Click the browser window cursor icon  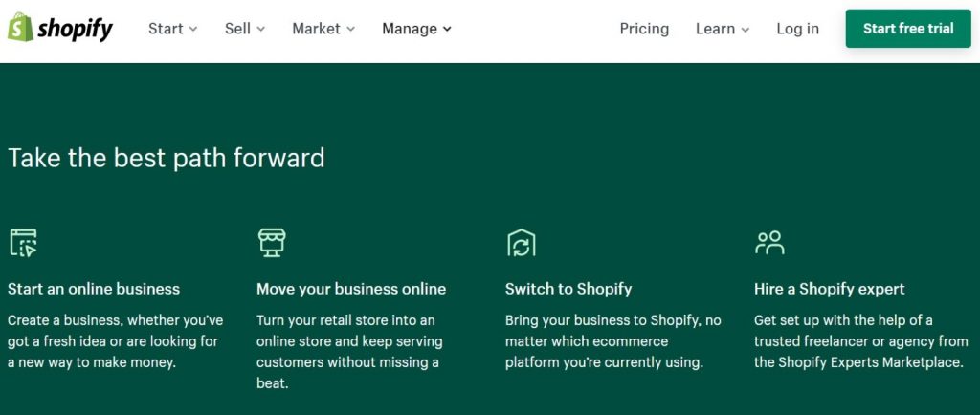[23, 243]
